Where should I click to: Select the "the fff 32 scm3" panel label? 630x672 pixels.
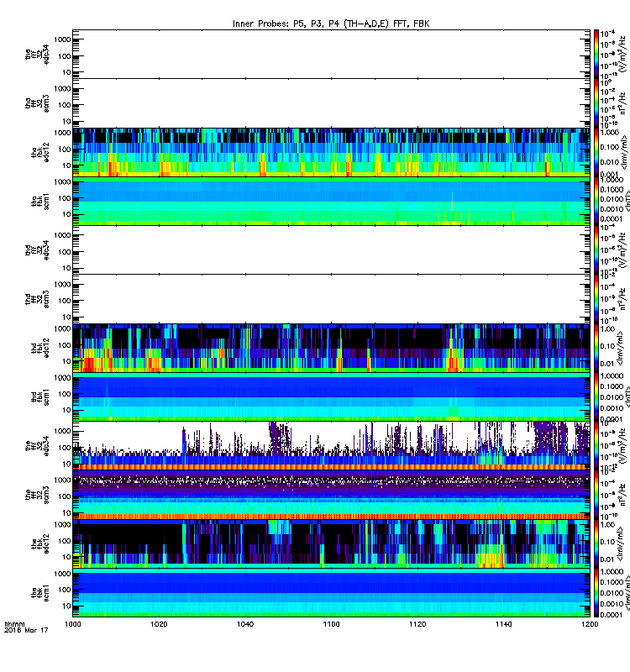click(x=37, y=495)
